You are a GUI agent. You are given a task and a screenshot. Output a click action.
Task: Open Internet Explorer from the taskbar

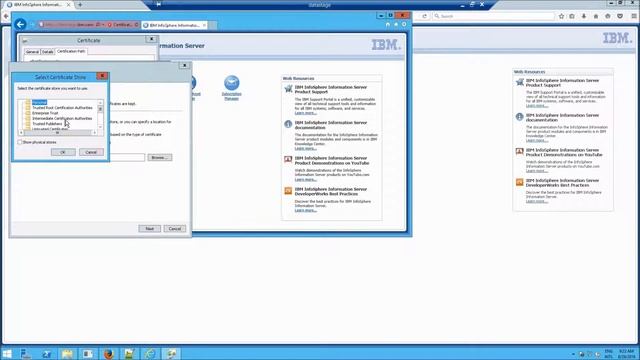click(x=150, y=353)
